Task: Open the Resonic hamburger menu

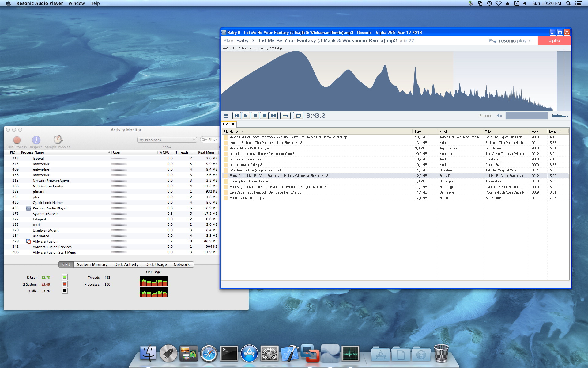Action: (x=226, y=116)
